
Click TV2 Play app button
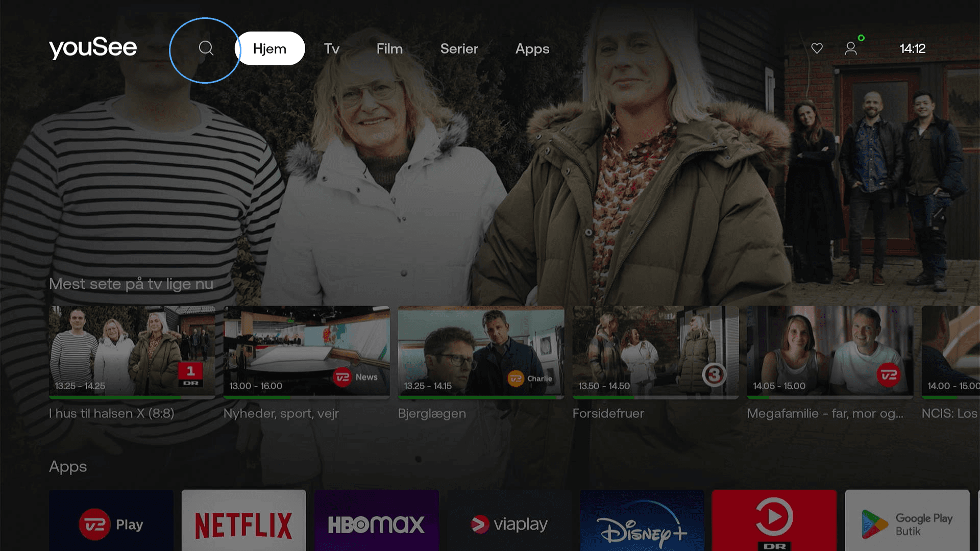[112, 524]
